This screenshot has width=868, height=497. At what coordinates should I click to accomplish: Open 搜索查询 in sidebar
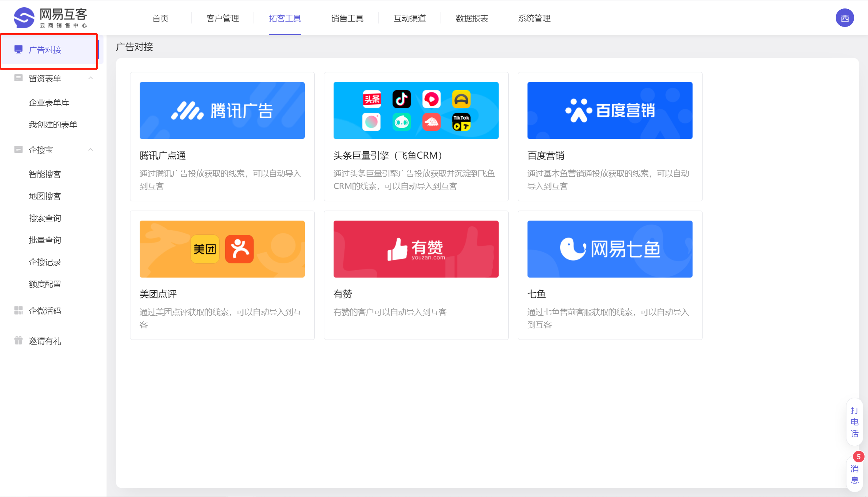coord(45,218)
